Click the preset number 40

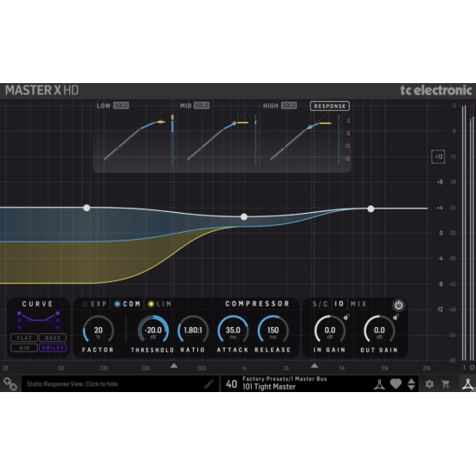(231, 384)
